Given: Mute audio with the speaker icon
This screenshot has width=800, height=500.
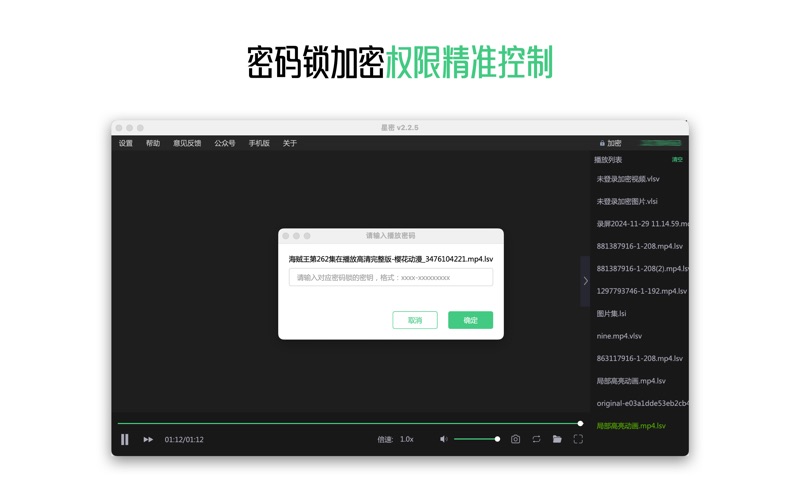Looking at the screenshot, I should [444, 439].
